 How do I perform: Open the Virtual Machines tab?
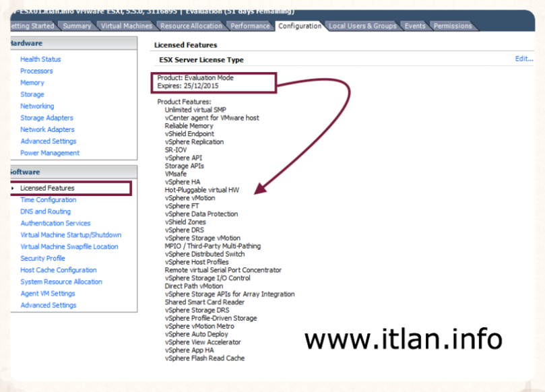[126, 26]
